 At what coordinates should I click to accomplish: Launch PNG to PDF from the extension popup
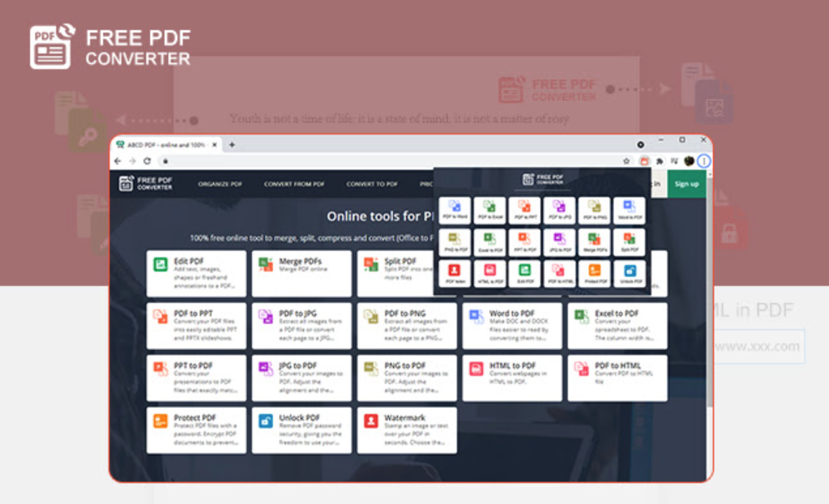click(454, 242)
